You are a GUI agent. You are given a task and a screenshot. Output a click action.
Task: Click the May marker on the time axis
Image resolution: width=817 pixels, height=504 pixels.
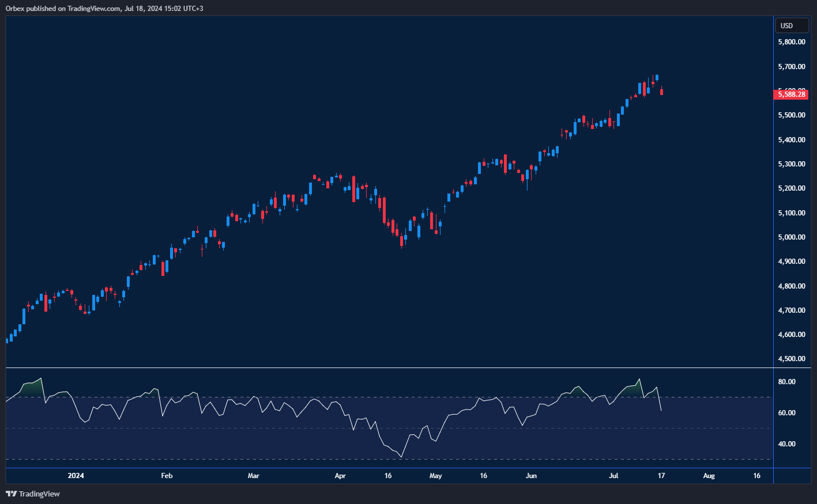pos(435,476)
